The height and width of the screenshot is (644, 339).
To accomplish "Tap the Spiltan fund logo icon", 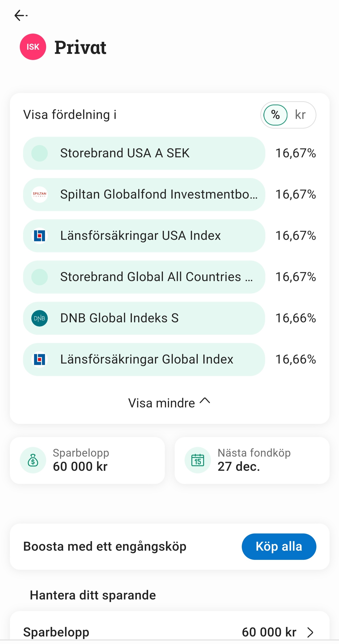I will tap(40, 194).
